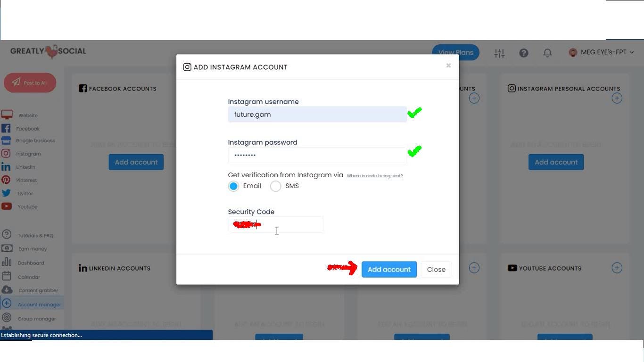The image size is (644, 362).
Task: Open the Calendar icon in sidebar
Action: point(7,276)
